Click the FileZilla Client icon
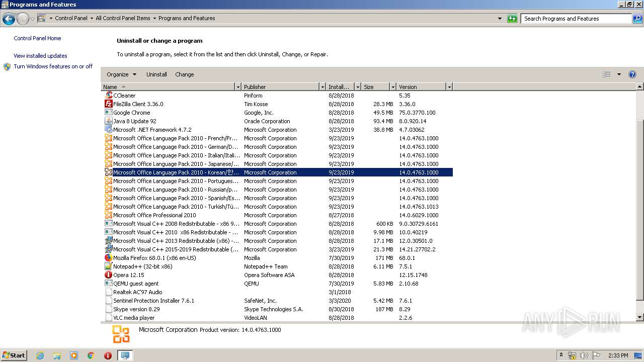 109,104
